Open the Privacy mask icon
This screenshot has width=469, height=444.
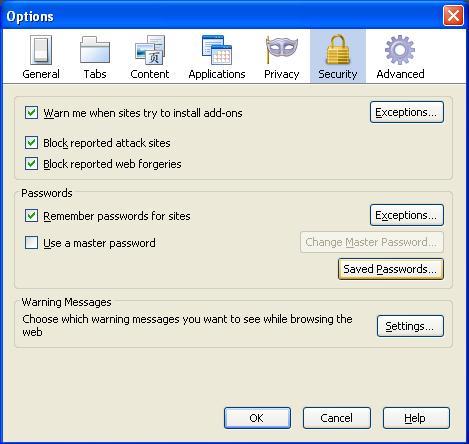[x=282, y=50]
